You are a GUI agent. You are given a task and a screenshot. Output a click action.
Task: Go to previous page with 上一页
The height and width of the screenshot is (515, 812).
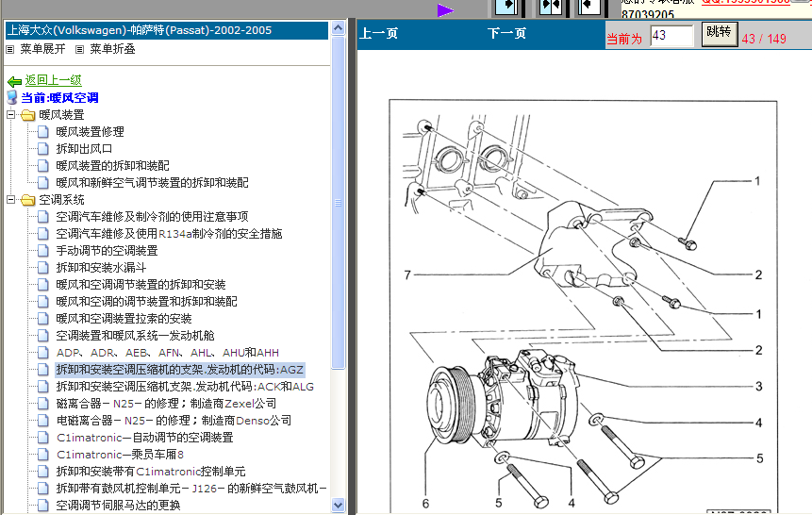(378, 34)
